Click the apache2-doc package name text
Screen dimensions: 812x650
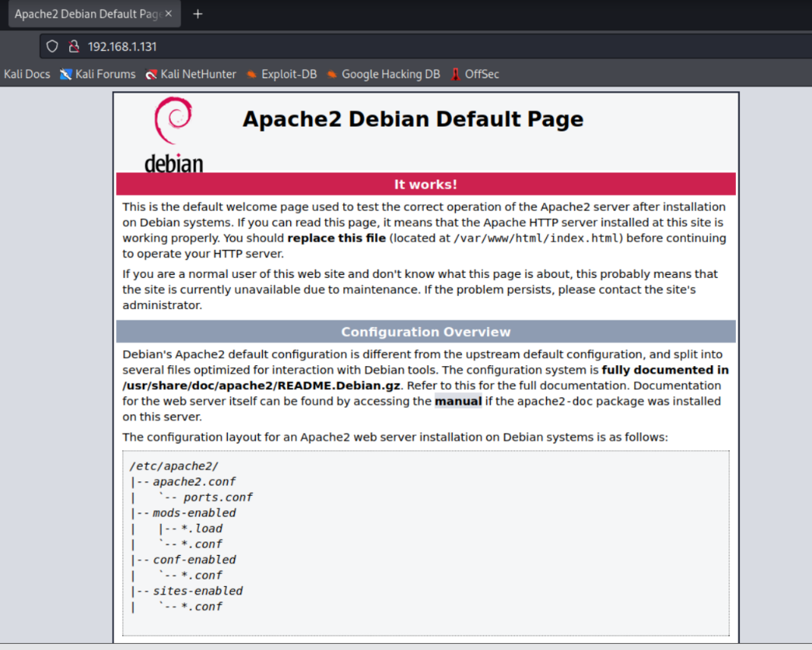(x=554, y=401)
